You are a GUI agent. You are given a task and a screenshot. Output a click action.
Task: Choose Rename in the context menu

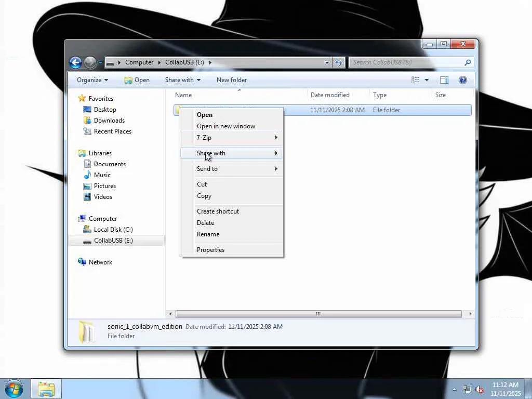click(231, 234)
